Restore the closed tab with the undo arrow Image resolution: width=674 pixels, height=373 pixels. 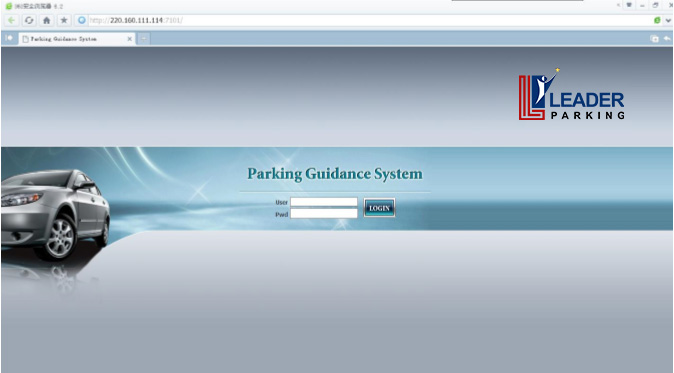(x=667, y=39)
